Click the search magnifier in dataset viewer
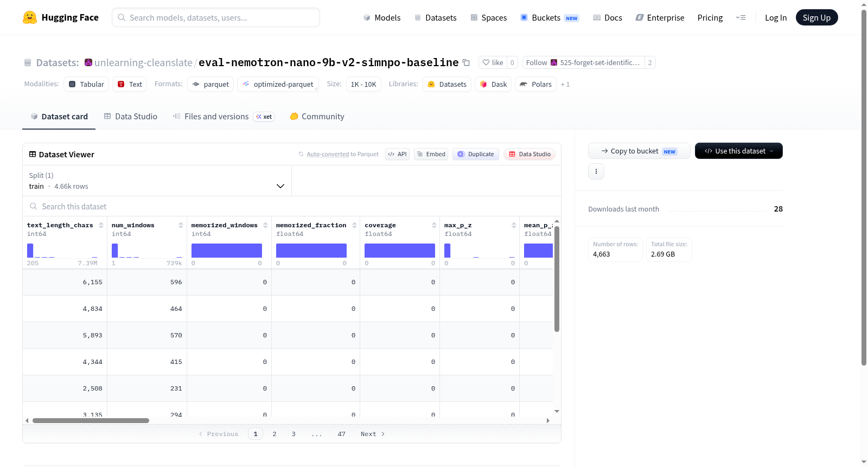Image resolution: width=868 pixels, height=467 pixels. tap(34, 206)
